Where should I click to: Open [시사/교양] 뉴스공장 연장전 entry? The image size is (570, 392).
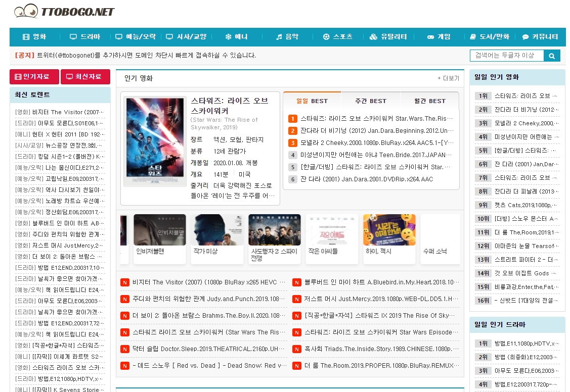pos(60,145)
